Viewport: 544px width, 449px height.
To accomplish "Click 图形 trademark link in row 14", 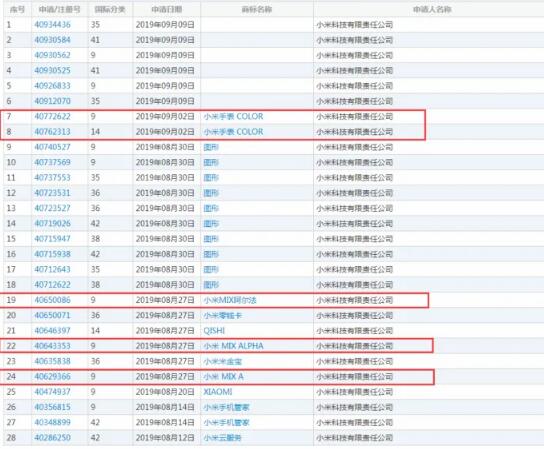I will point(211,223).
